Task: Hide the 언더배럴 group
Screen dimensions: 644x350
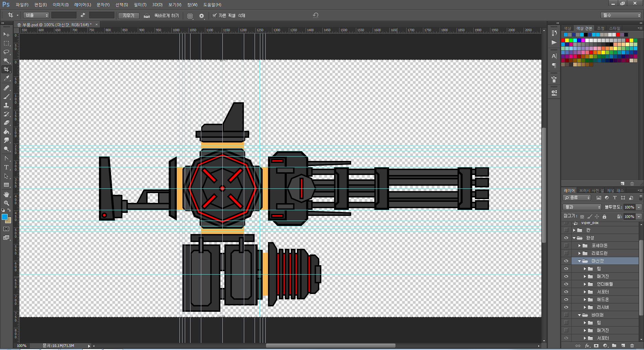Action: coord(566,284)
